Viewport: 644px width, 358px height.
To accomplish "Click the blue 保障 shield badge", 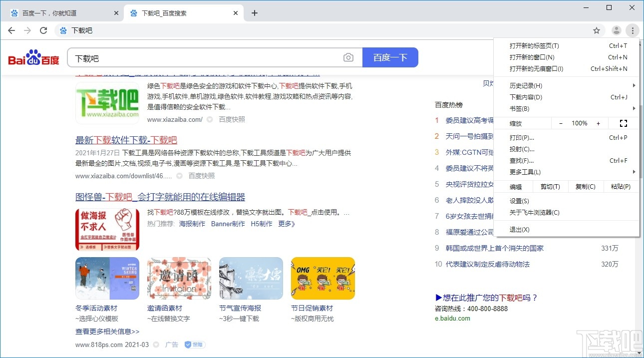I will point(195,345).
